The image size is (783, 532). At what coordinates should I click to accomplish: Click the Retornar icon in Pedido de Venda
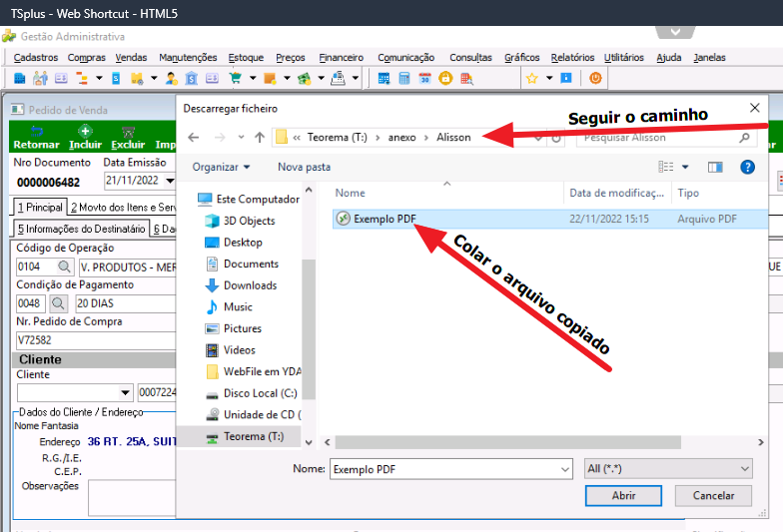point(37,132)
